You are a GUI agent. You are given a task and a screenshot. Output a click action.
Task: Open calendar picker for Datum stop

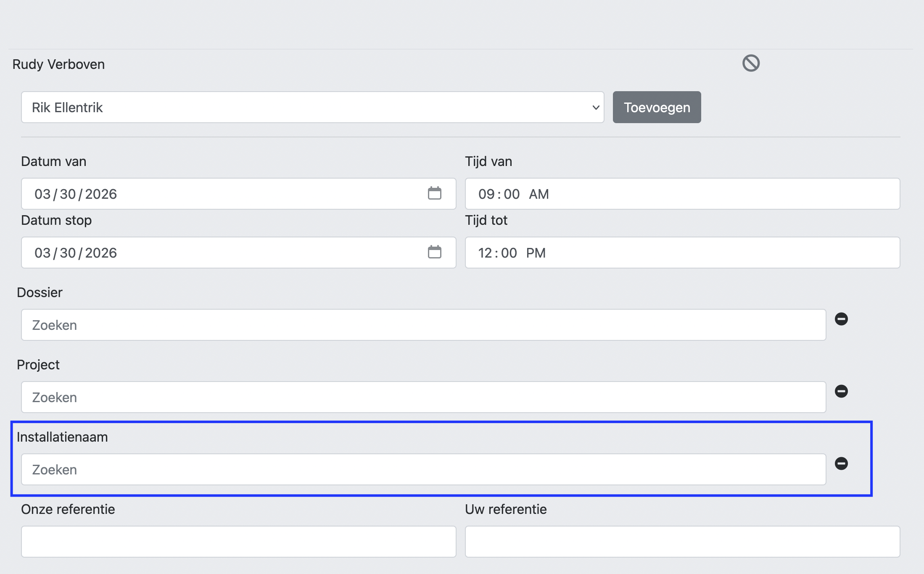pos(434,252)
